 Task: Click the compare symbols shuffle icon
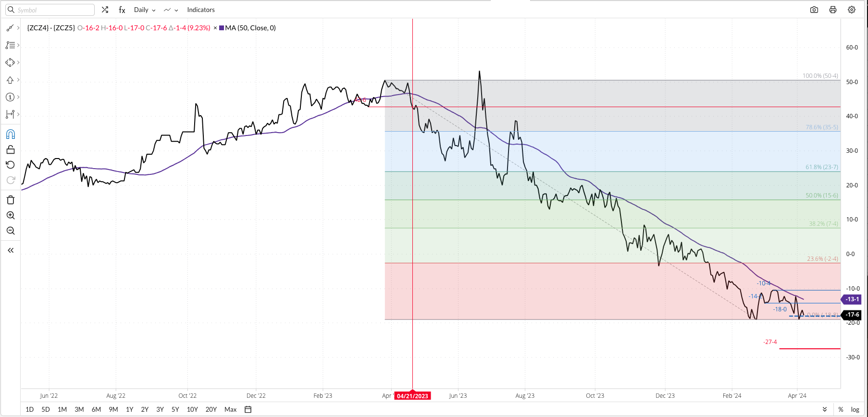(105, 10)
